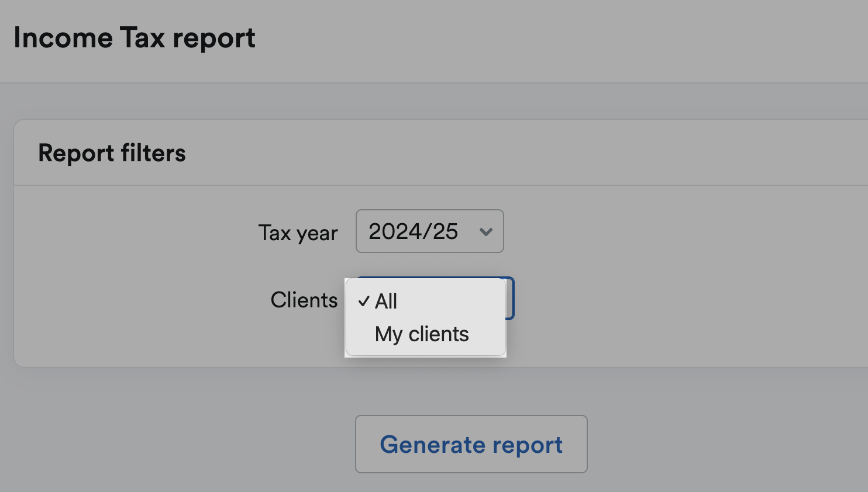
Task: Click the Income Tax report title
Action: pos(135,39)
